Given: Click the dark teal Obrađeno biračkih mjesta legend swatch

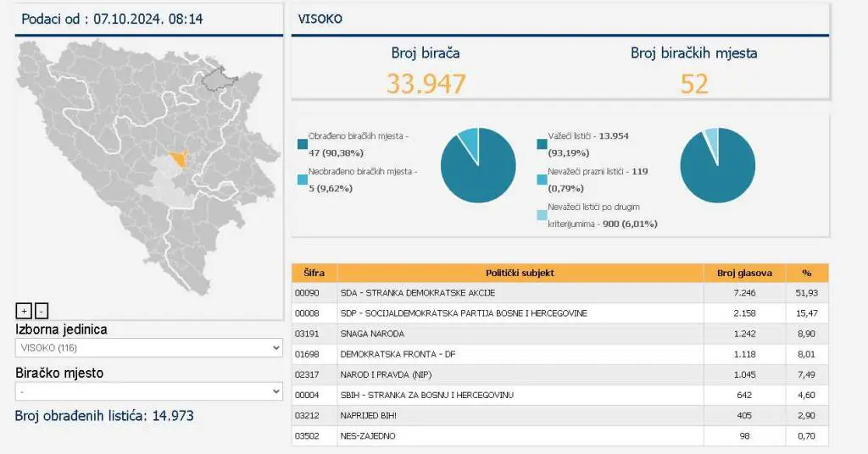Looking at the screenshot, I should click(303, 145).
